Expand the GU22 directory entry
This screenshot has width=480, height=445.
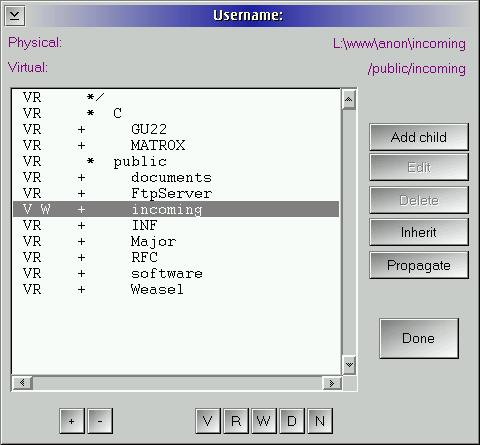[81, 130]
